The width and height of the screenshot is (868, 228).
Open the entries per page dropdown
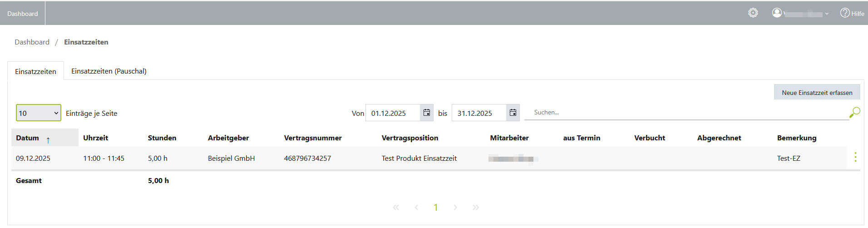coord(39,113)
